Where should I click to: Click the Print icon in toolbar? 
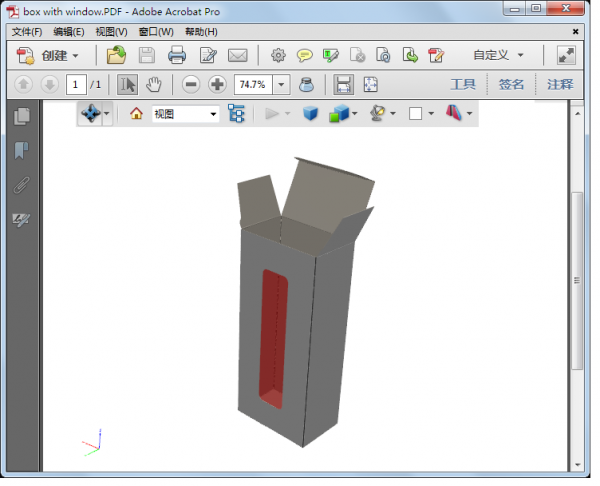pos(177,55)
